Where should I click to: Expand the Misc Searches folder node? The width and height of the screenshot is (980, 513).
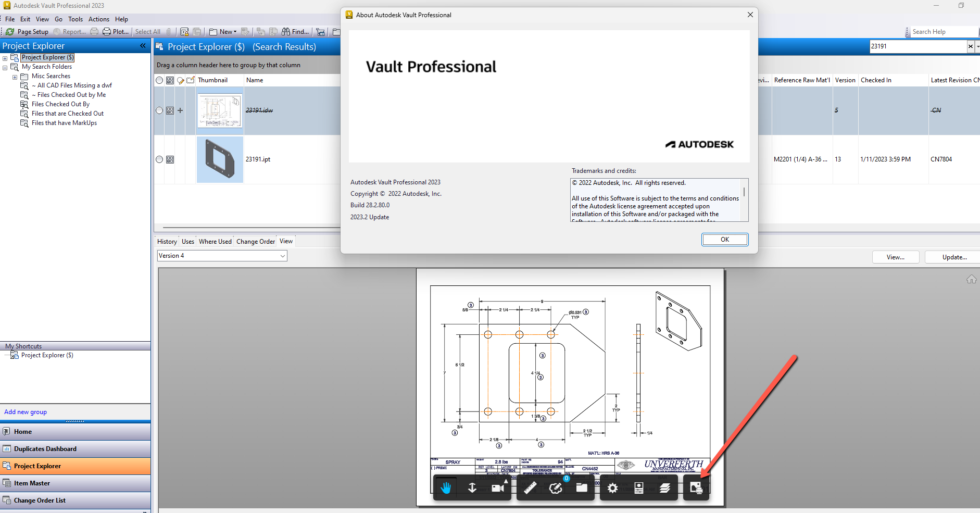(15, 76)
